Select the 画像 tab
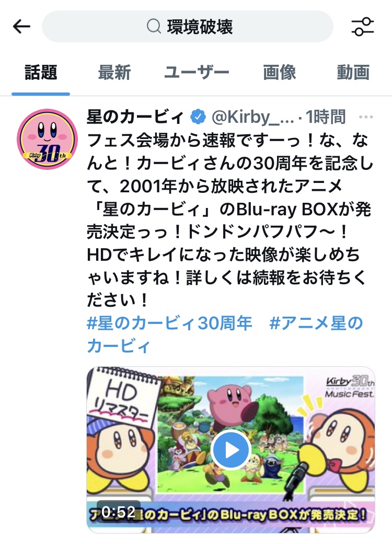The height and width of the screenshot is (544, 392). (x=280, y=73)
